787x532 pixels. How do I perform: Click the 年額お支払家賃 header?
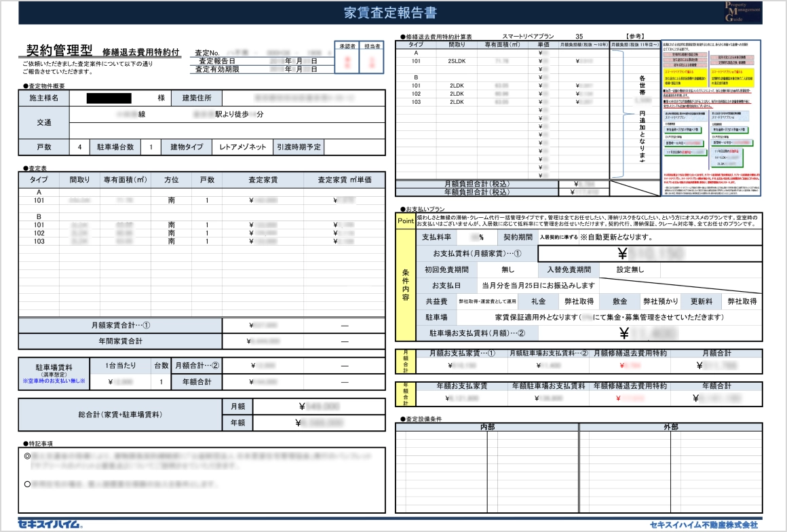(x=462, y=386)
